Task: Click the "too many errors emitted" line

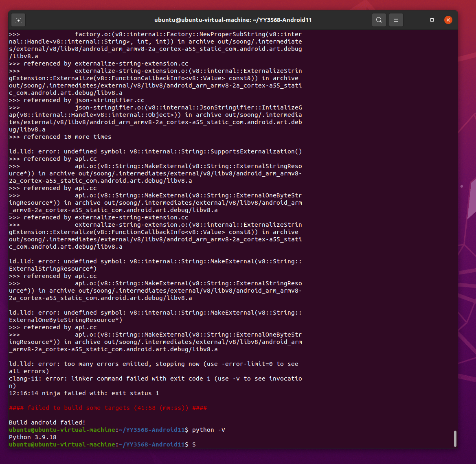Action: tap(155, 364)
